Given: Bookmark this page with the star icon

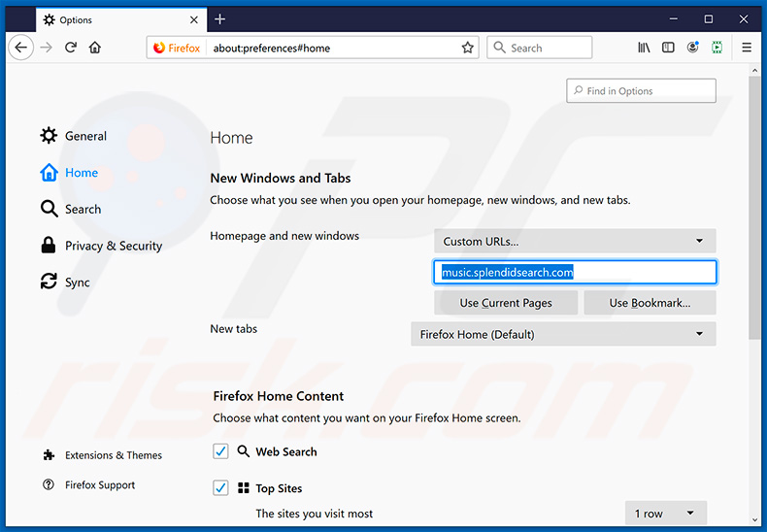Looking at the screenshot, I should pos(468,48).
